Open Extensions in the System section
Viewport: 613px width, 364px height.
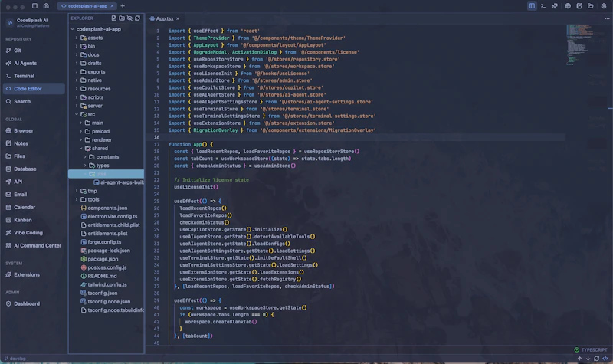[34, 274]
